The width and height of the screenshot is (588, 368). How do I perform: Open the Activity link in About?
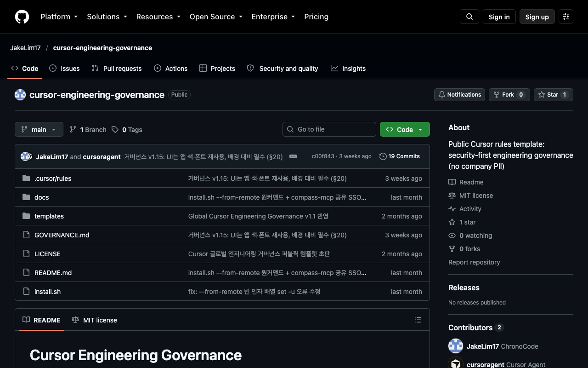tap(465, 209)
